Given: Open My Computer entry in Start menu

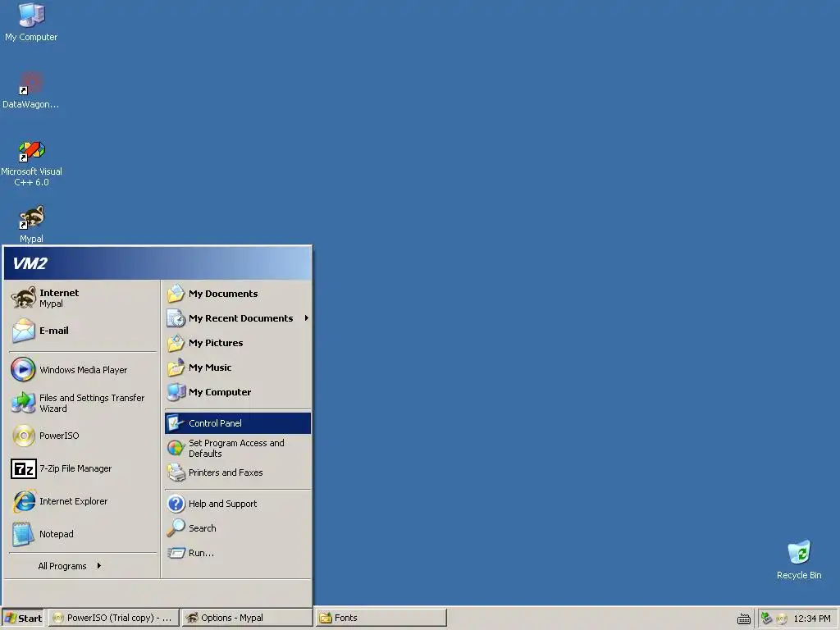Looking at the screenshot, I should point(238,392).
